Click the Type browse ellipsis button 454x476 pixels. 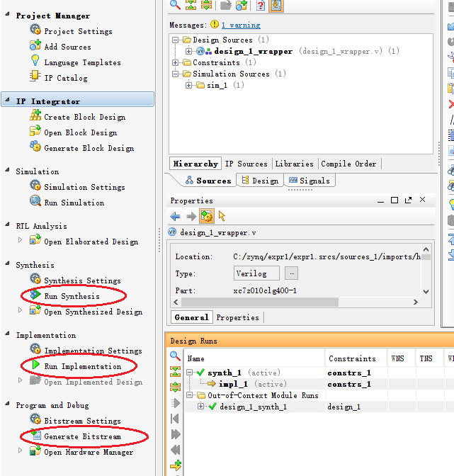[x=292, y=273]
